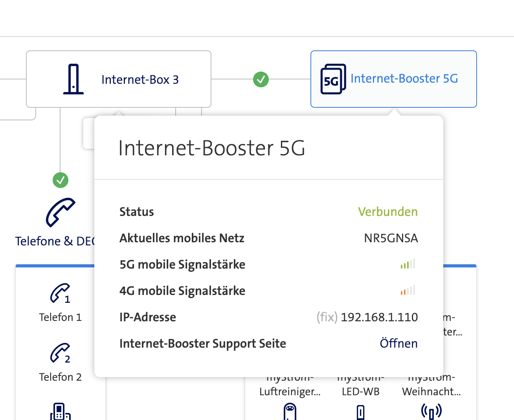The height and width of the screenshot is (420, 514).
Task: Click the large telephone handset icon
Action: pos(61,212)
